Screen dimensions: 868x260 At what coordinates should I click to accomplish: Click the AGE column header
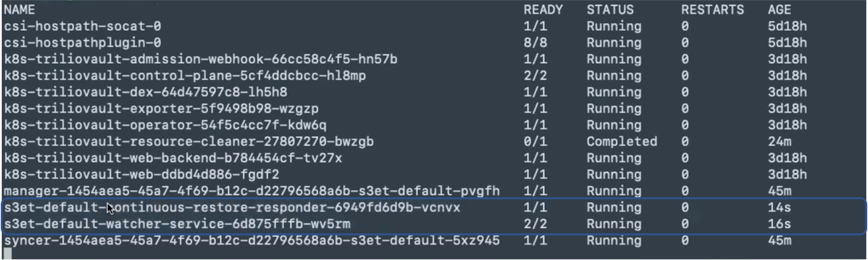pyautogui.click(x=779, y=10)
